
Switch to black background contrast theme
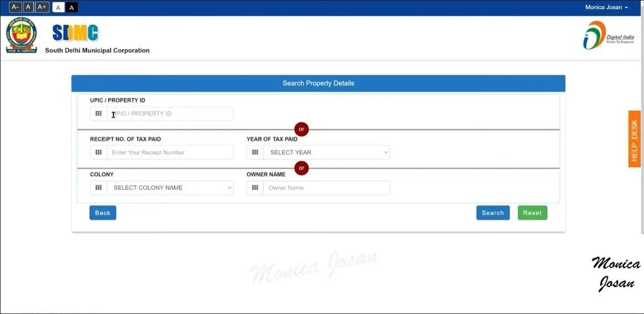(72, 8)
